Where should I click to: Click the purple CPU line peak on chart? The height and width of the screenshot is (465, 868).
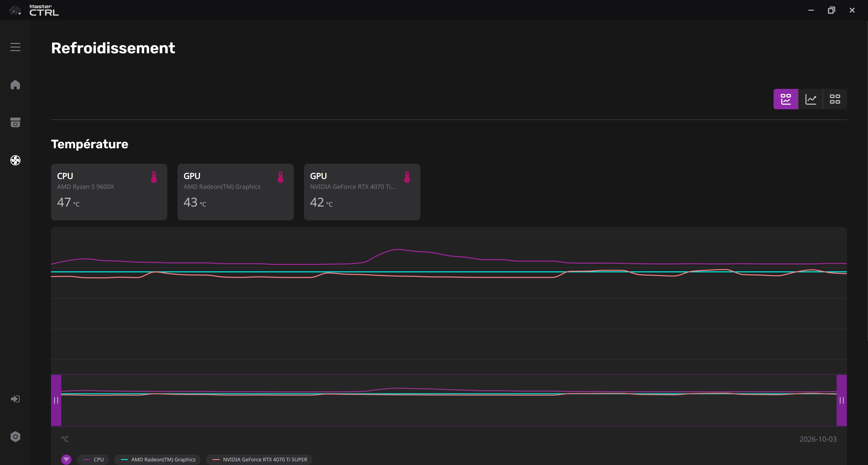pos(397,249)
